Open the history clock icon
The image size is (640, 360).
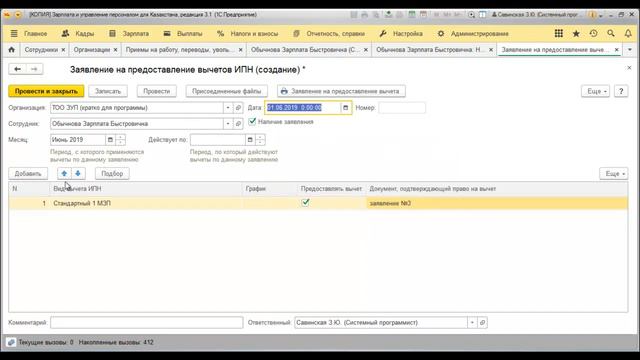tap(593, 33)
